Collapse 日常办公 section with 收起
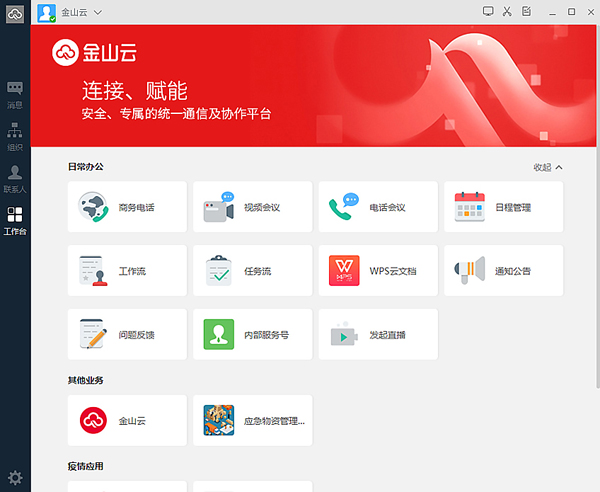This screenshot has width=600, height=492. 548,167
